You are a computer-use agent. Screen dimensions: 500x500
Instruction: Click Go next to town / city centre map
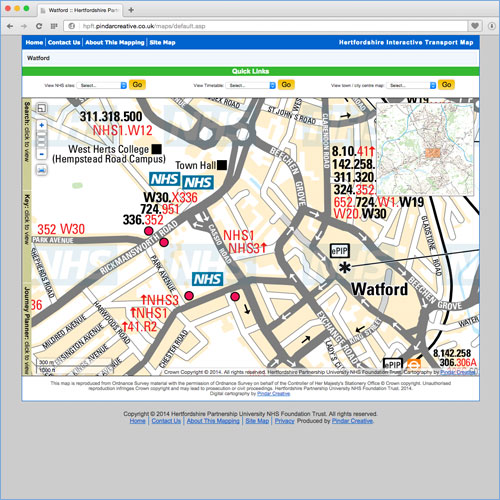(x=447, y=85)
